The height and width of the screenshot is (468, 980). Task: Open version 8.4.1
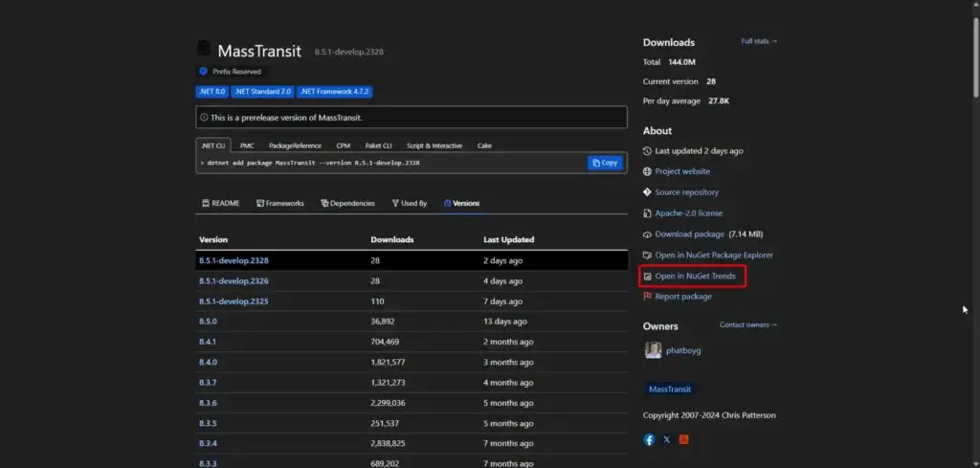pos(208,342)
